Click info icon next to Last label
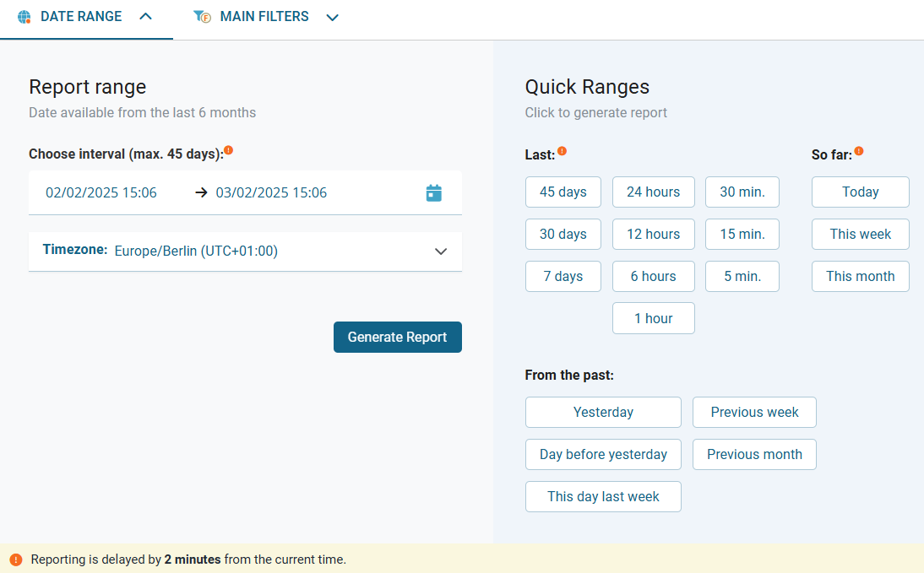The image size is (924, 573). [563, 152]
